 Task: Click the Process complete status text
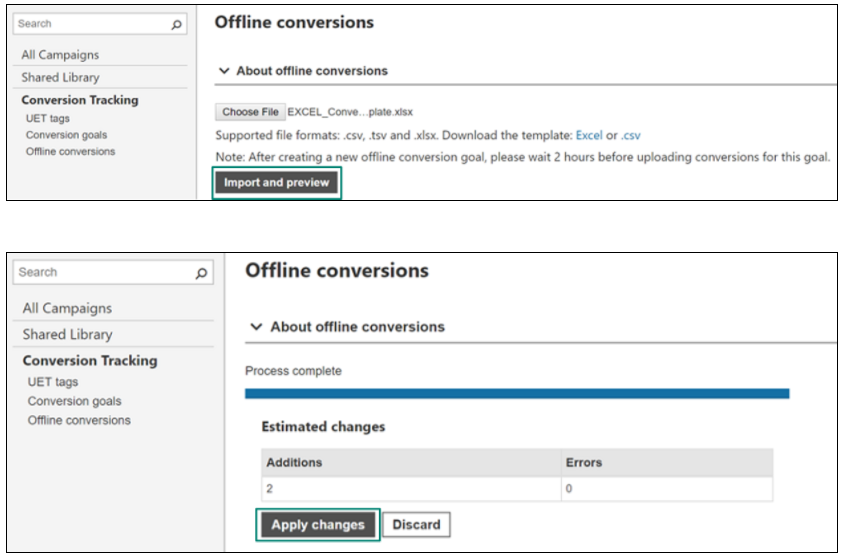pyautogui.click(x=293, y=371)
